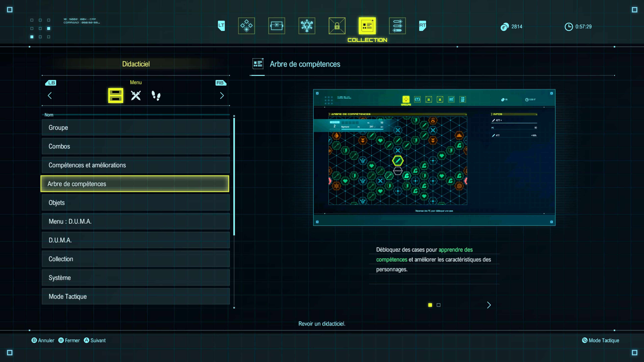
Task: Click the 0:57:29 play time value
Action: pyautogui.click(x=583, y=27)
